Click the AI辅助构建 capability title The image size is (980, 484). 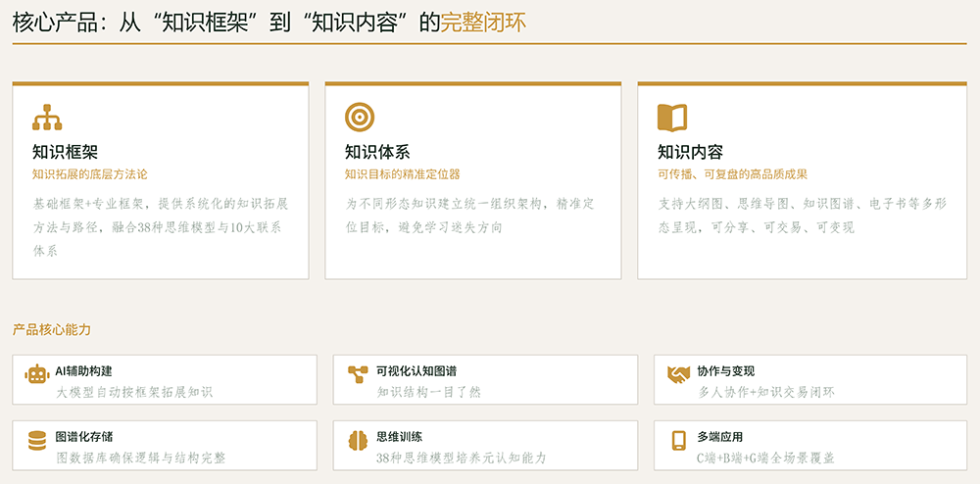click(83, 371)
